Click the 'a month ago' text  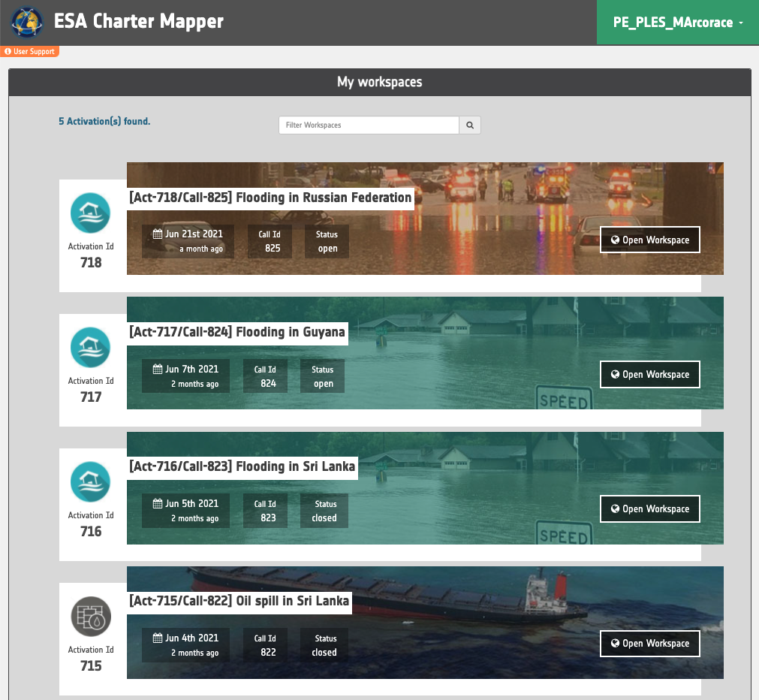pyautogui.click(x=201, y=249)
